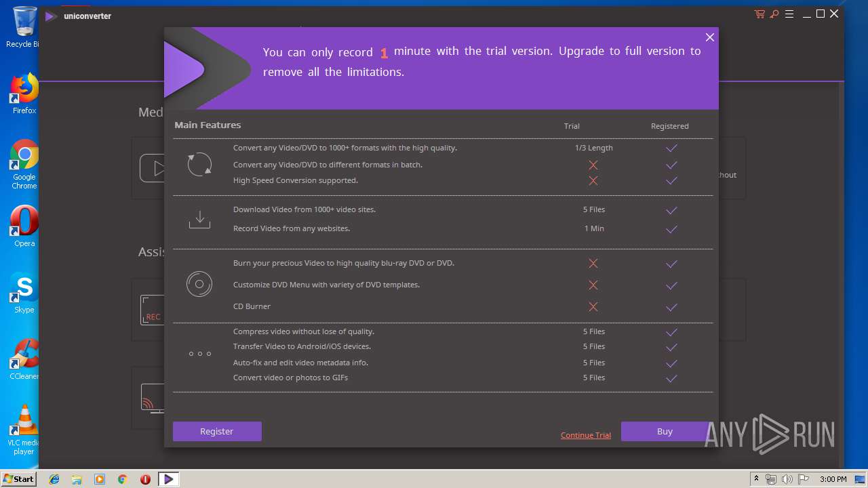The height and width of the screenshot is (488, 868).
Task: Click the disc burner feature icon
Action: pos(199,284)
